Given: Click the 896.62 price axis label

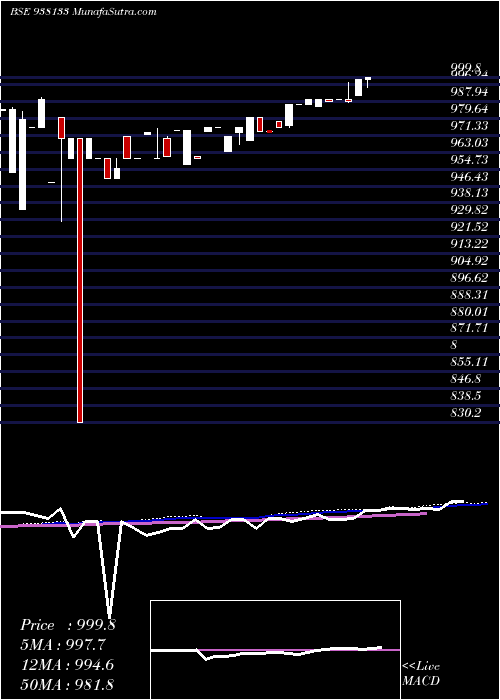Looking at the screenshot, I should [469, 278].
